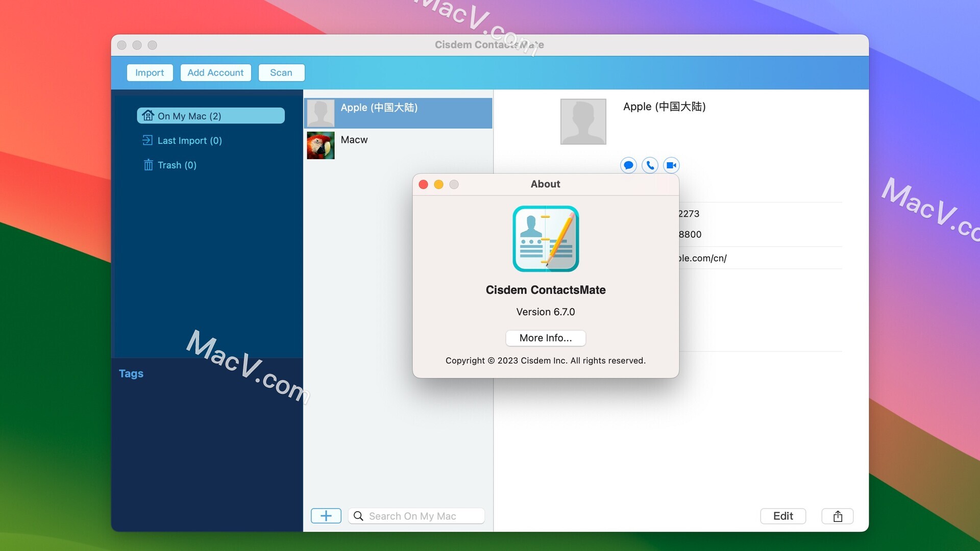Click More Info... in About window

(x=546, y=338)
